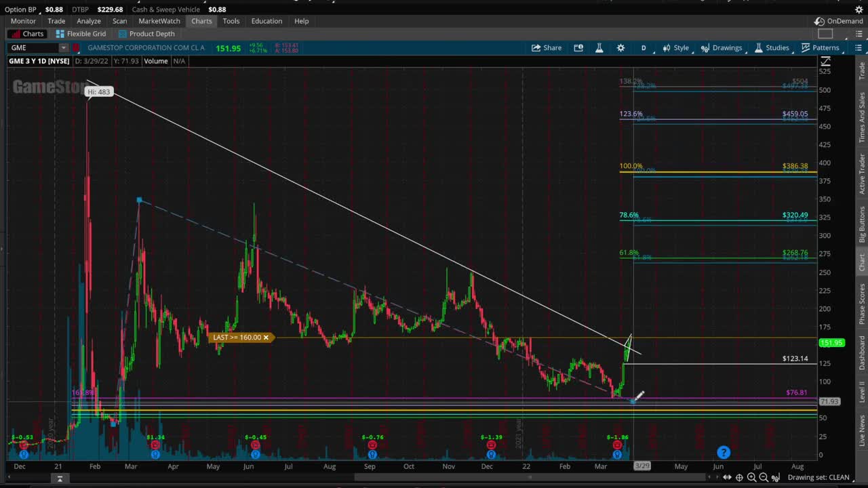Click the earnings icon under $-0.45
The image size is (868, 488).
pos(256,445)
